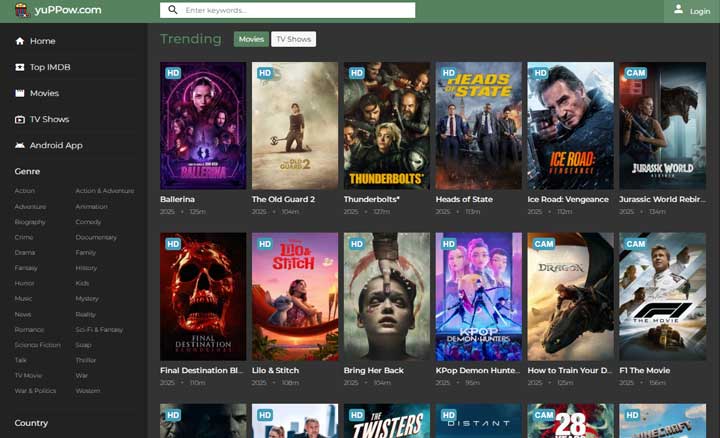Click the user profile icon beside Login
Image resolution: width=720 pixels, height=438 pixels.
(678, 9)
